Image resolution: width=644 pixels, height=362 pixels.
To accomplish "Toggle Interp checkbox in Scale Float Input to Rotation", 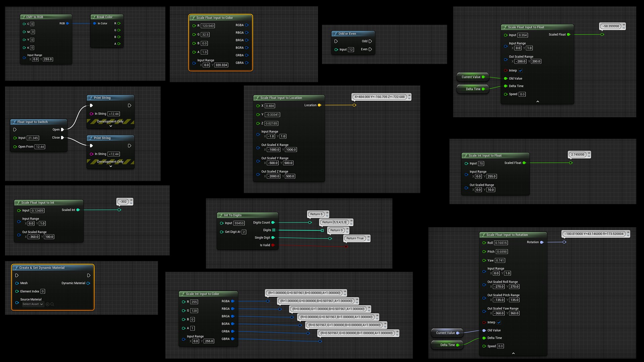I will coord(499,322).
